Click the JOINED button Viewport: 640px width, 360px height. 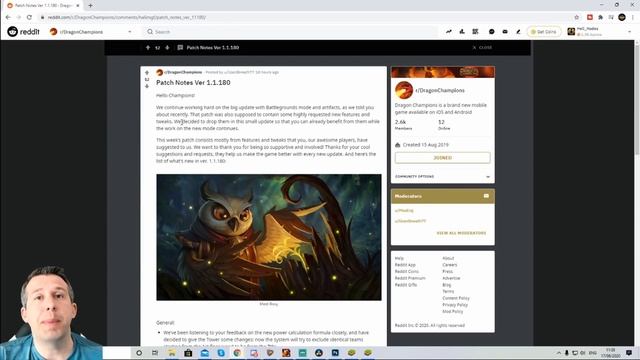[442, 158]
